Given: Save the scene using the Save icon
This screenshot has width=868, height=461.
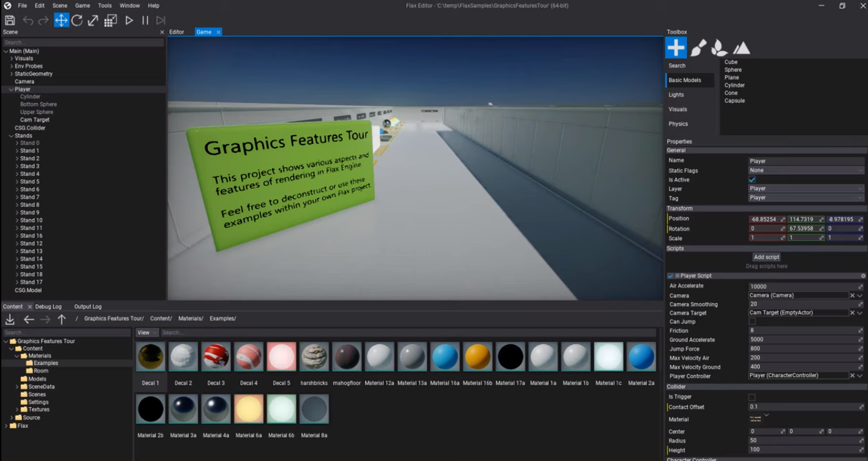Looking at the screenshot, I should tap(10, 20).
